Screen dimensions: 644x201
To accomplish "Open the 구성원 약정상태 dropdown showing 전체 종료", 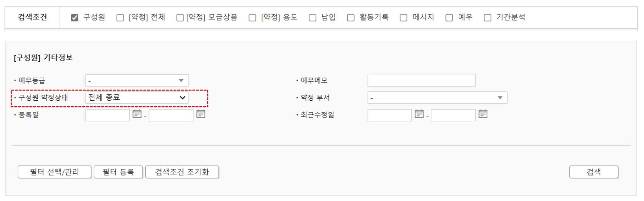I will point(137,98).
